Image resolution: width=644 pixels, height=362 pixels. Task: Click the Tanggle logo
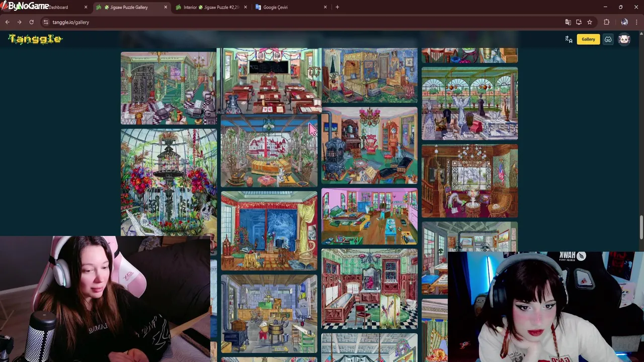point(35,39)
